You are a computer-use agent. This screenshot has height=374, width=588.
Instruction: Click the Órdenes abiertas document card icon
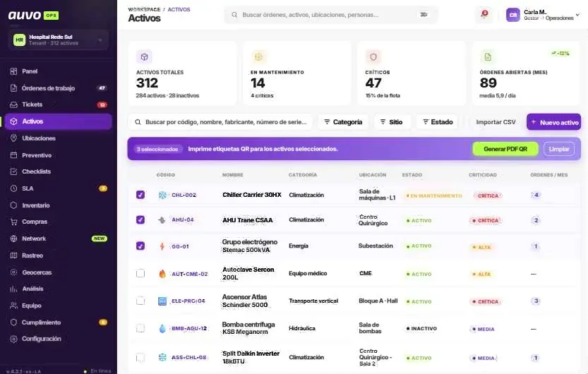coord(488,57)
